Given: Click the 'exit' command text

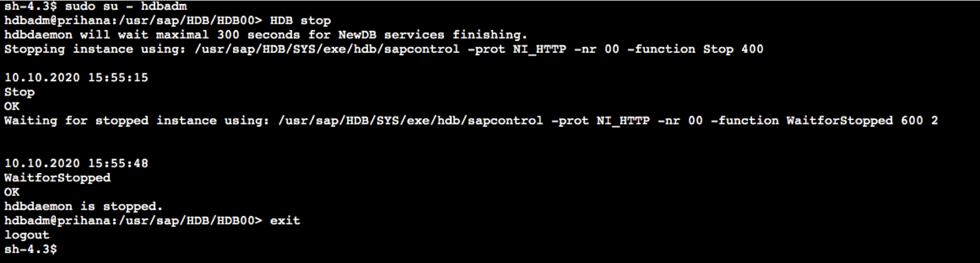Looking at the screenshot, I should [285, 220].
